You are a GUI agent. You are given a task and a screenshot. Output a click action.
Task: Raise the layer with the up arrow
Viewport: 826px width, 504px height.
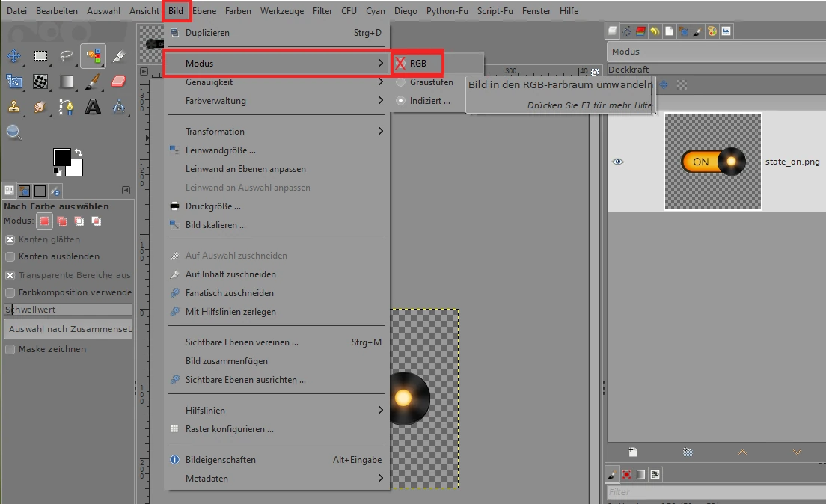[x=742, y=452]
